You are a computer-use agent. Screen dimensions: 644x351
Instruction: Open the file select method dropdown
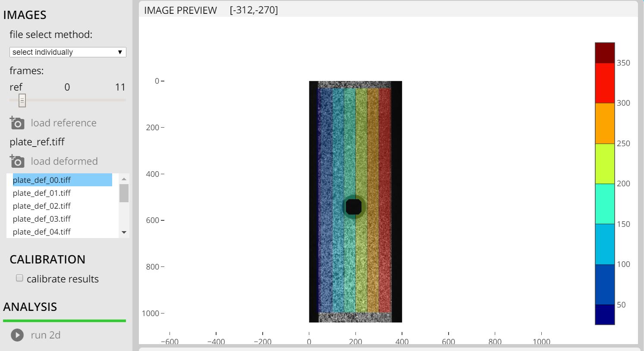coord(120,52)
